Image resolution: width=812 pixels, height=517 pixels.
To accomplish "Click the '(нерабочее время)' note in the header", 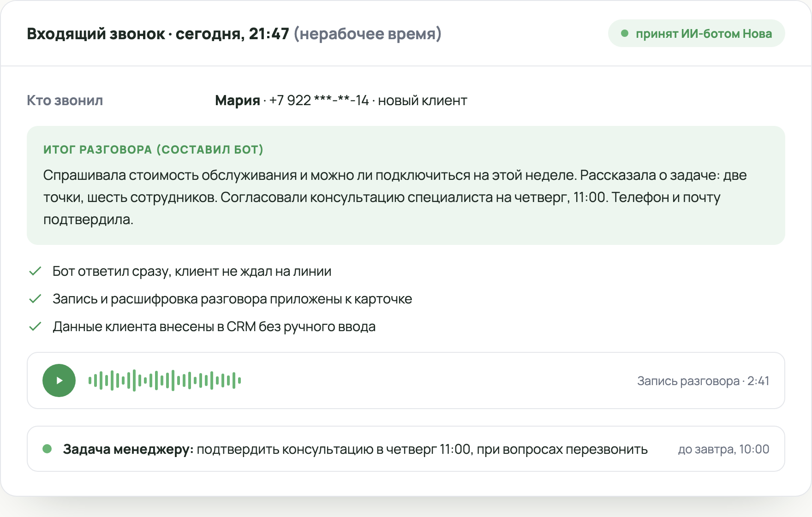I will (x=368, y=34).
